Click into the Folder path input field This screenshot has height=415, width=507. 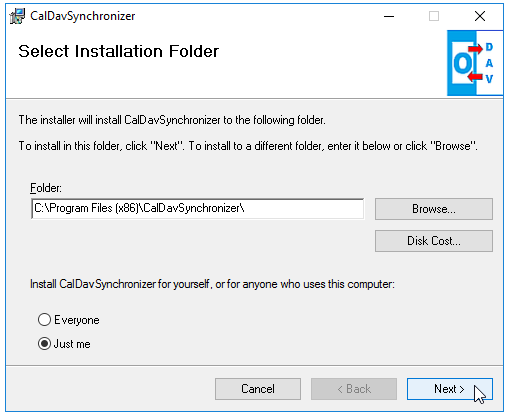point(197,209)
